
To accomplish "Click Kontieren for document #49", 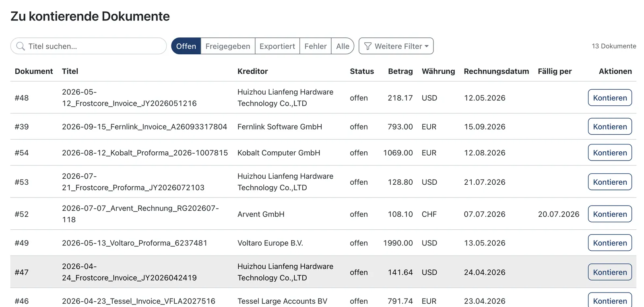I will point(610,243).
